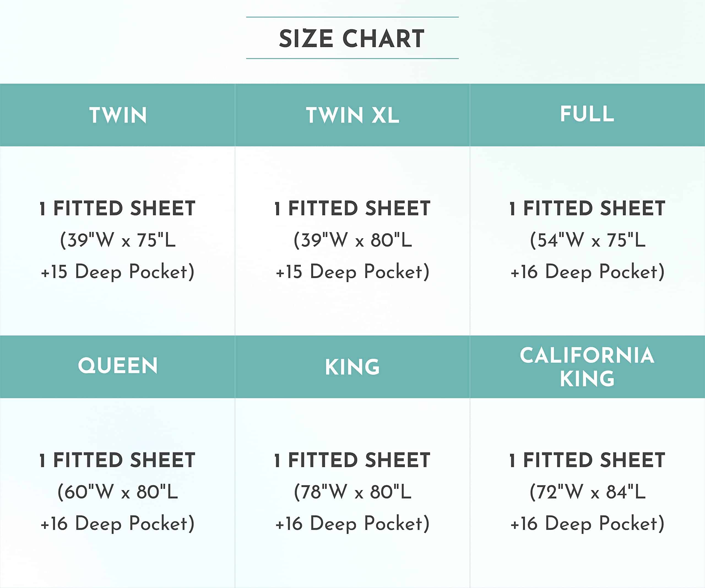Click the King "+16 Deep Pocket" text
Screen dimensions: 705x588
[352, 524]
